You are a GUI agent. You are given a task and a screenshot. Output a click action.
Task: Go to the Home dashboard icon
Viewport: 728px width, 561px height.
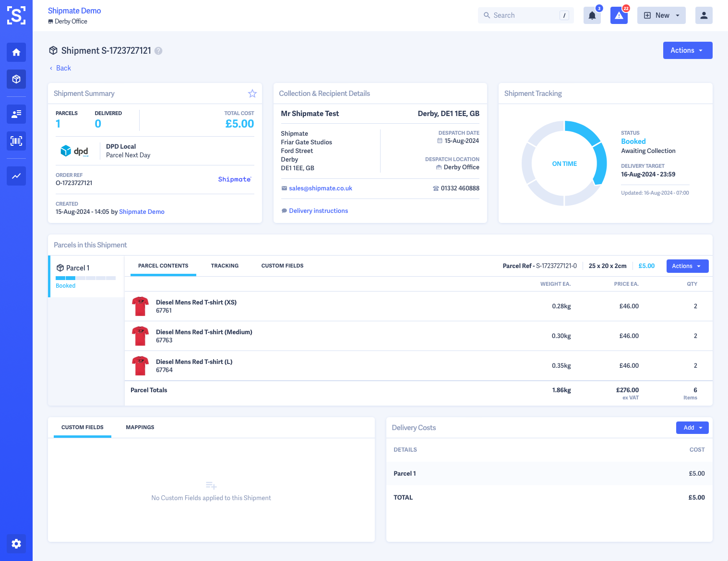16,52
